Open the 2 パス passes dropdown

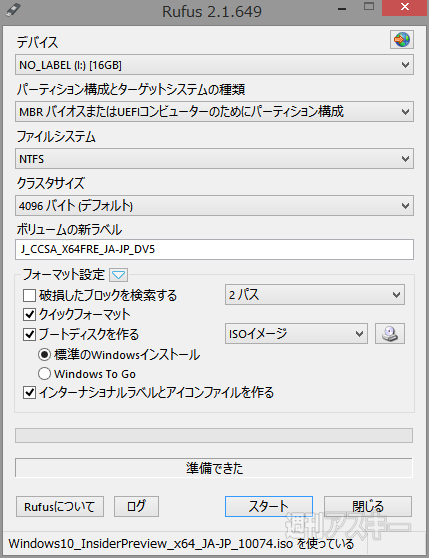[x=315, y=295]
